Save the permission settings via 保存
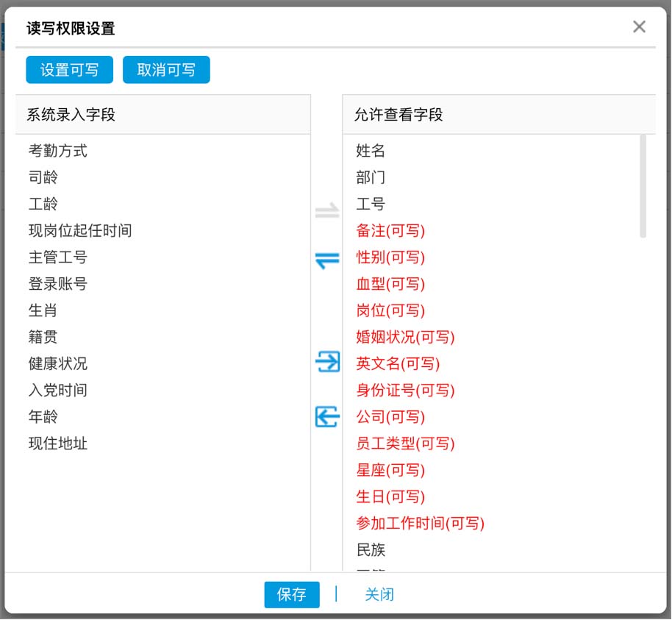The image size is (672, 620). pos(291,595)
